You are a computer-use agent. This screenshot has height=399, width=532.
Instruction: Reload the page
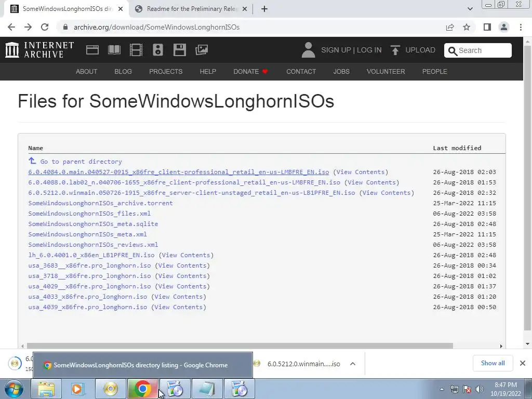(45, 27)
